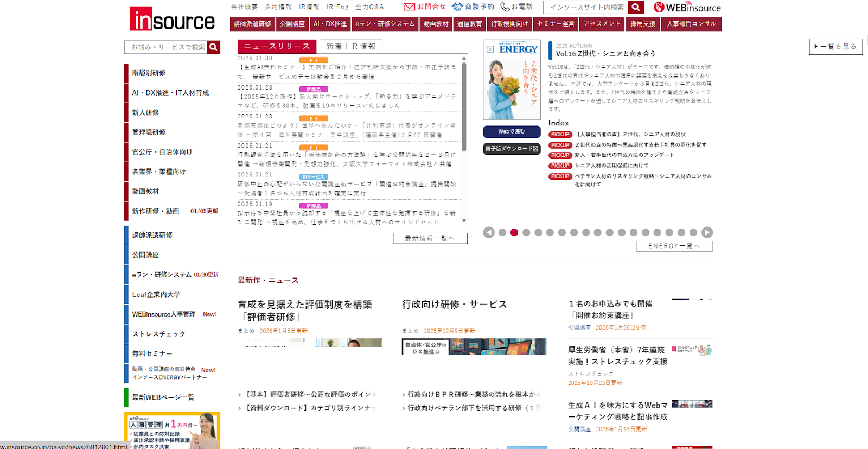
Task: Select the third carousel pagination dot
Action: point(526,232)
